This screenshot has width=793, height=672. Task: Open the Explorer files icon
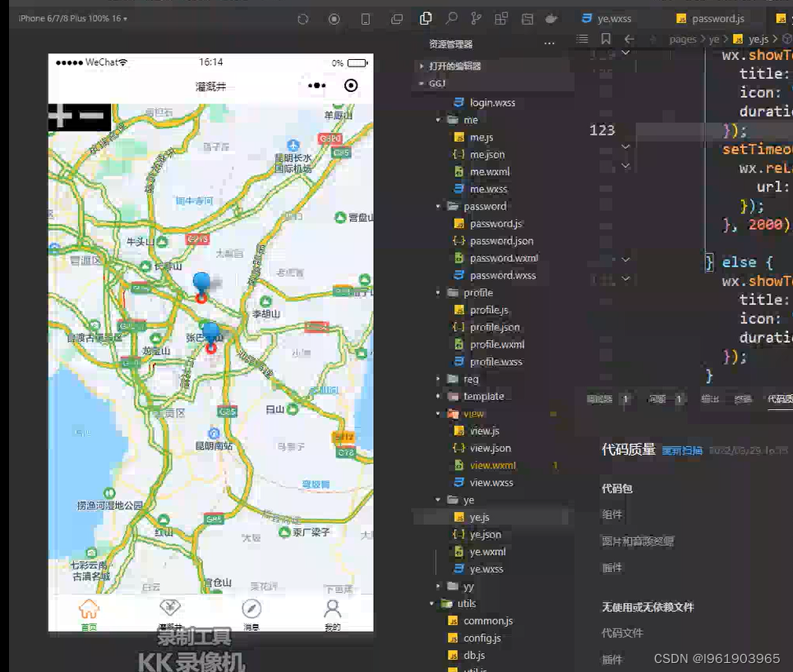(426, 19)
